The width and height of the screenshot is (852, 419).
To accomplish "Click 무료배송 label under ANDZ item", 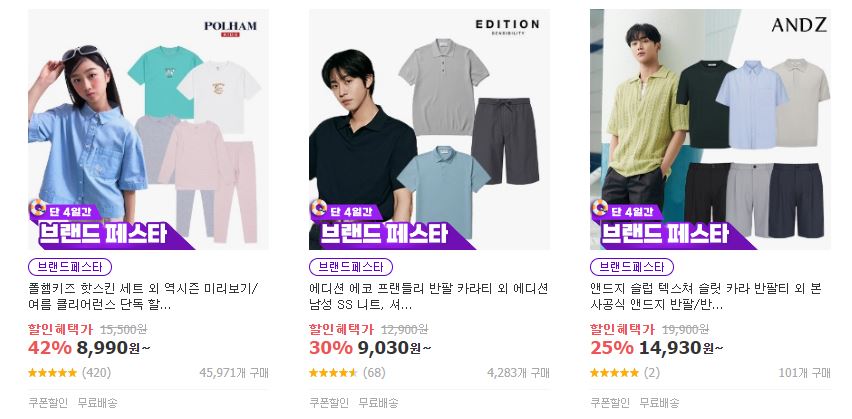I will (659, 403).
